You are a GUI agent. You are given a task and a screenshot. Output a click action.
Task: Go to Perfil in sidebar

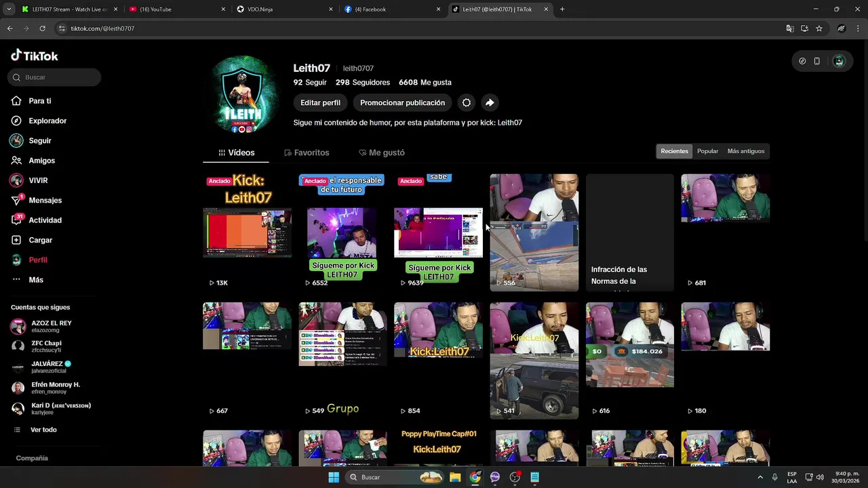pyautogui.click(x=37, y=260)
